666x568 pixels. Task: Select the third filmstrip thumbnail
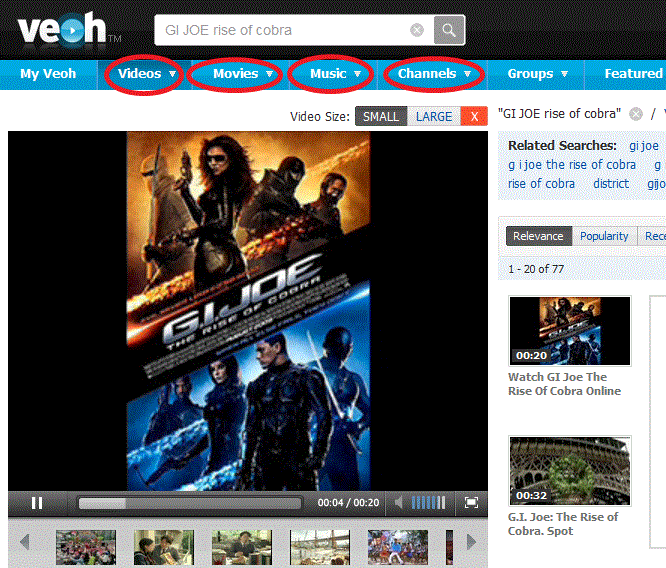click(242, 547)
